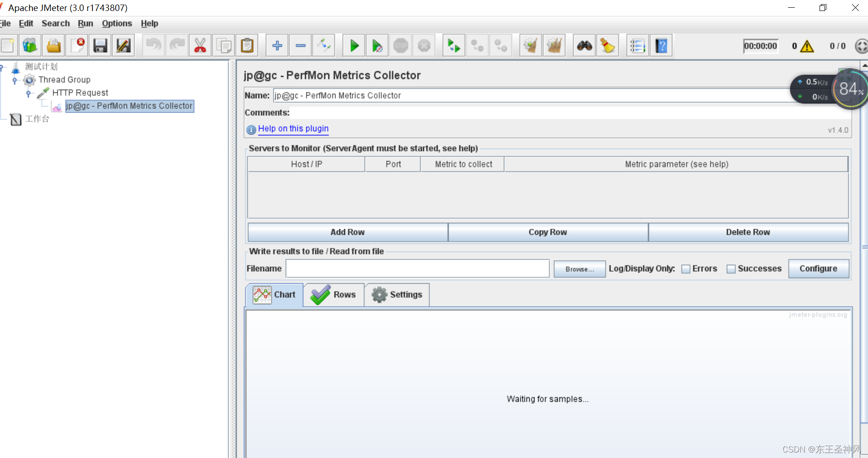Click the green Start run icon
The width and height of the screenshot is (868, 458).
[x=354, y=46]
